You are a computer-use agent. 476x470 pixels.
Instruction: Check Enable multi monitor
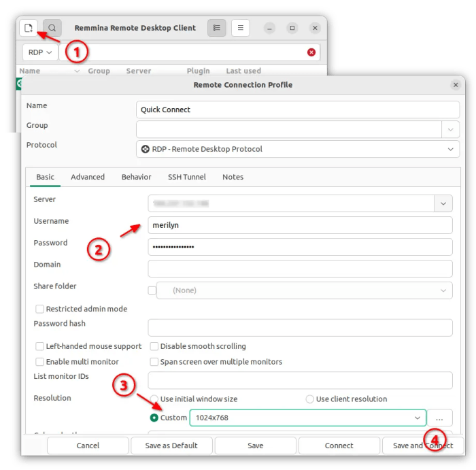[x=39, y=362]
